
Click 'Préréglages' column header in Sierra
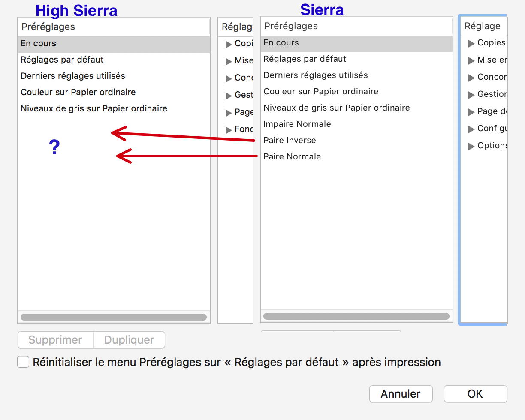click(x=356, y=26)
